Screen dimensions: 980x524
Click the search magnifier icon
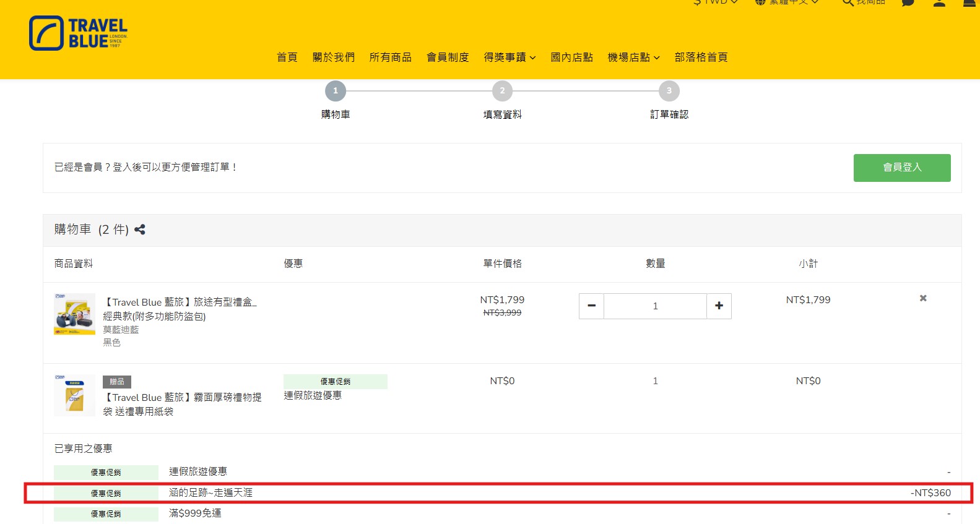[848, 2]
